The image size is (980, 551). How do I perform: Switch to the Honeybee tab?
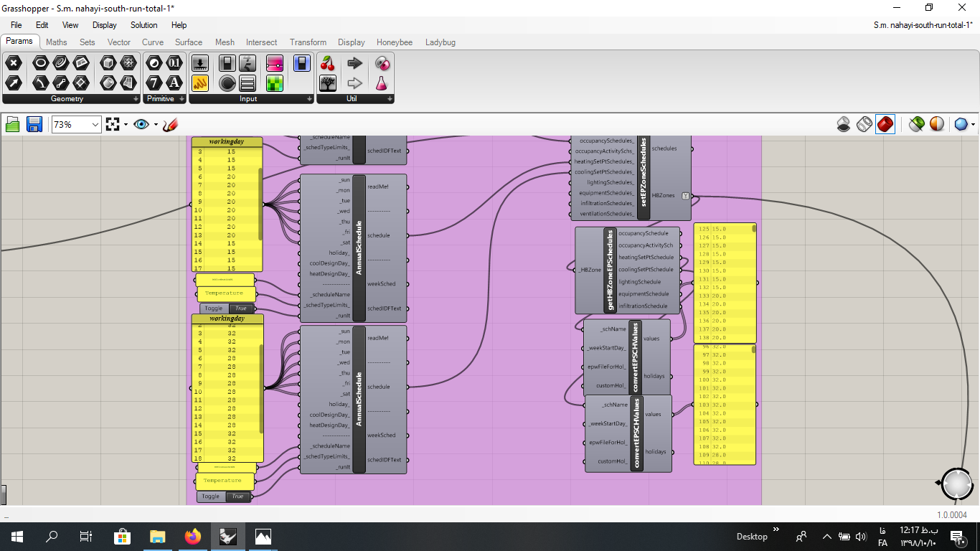(395, 42)
